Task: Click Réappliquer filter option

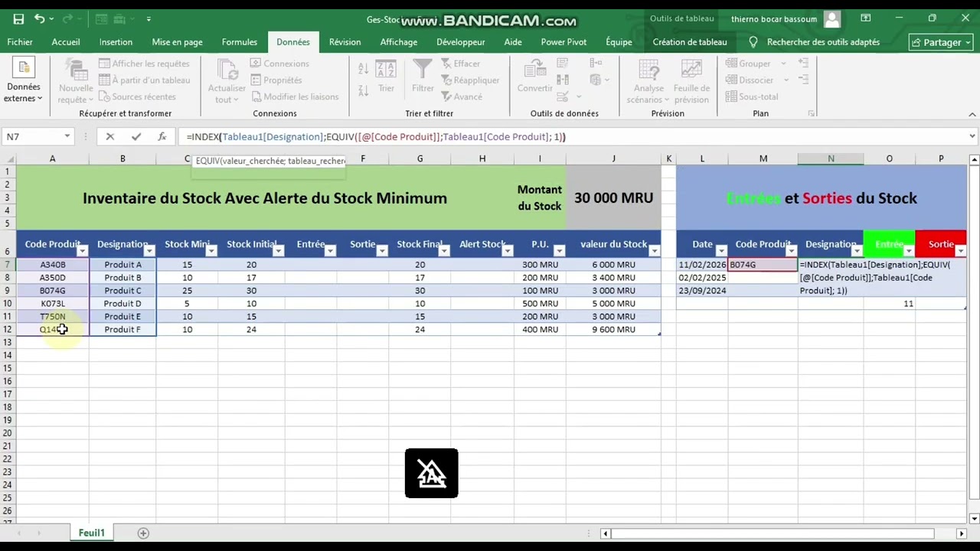Action: click(469, 80)
